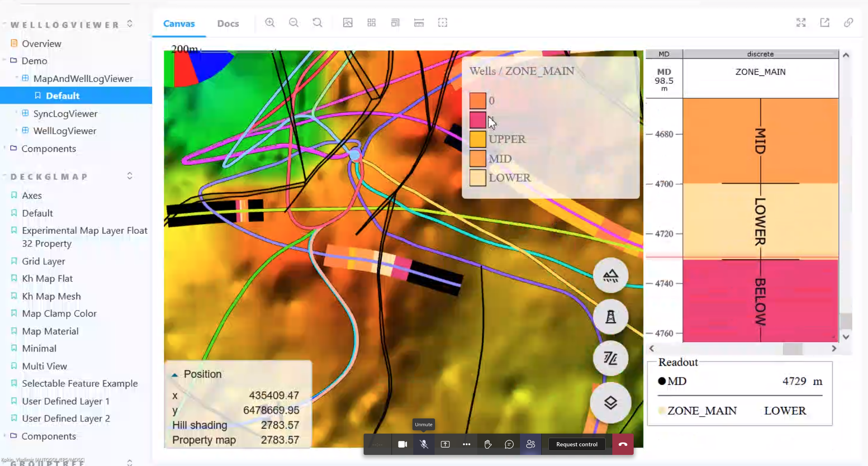This screenshot has height=466, width=868.
Task: Collapse the DECKGLMAP section chevron
Action: pos(130,176)
